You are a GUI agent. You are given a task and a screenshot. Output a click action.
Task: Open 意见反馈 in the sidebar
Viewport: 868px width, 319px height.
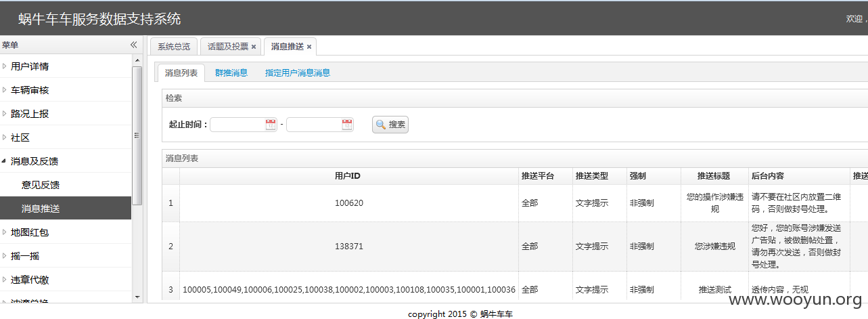66,185
